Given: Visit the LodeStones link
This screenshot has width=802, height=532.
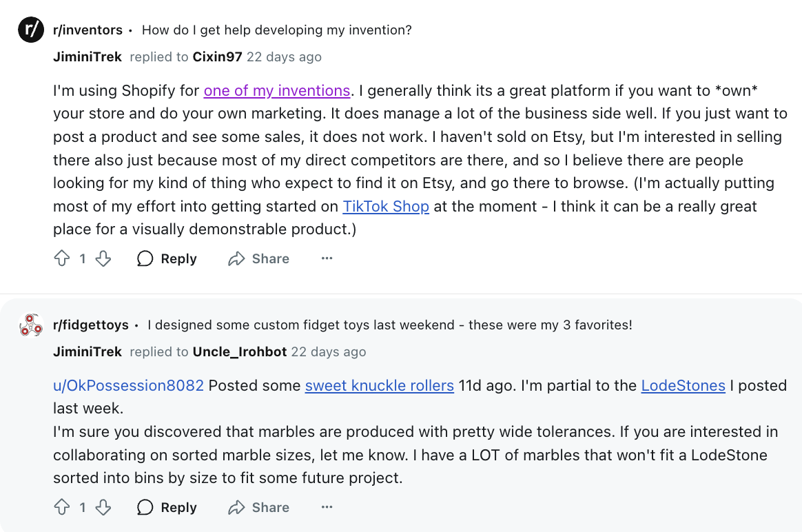Looking at the screenshot, I should [x=683, y=385].
